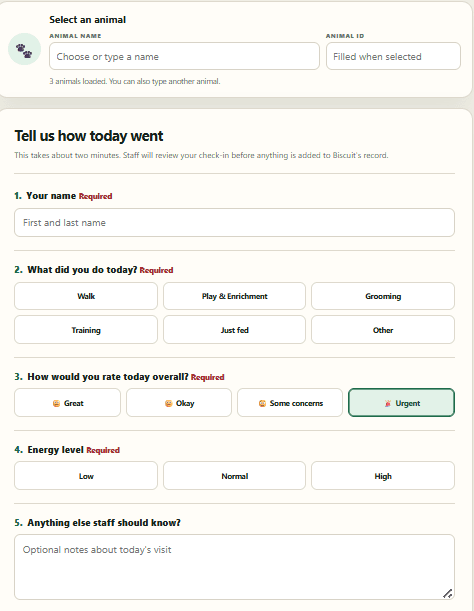Set energy level to High
The image size is (474, 611).
(383, 476)
